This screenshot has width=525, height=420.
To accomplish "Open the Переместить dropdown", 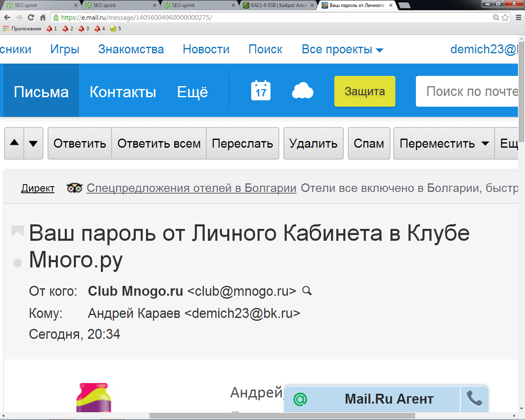I will click(444, 143).
